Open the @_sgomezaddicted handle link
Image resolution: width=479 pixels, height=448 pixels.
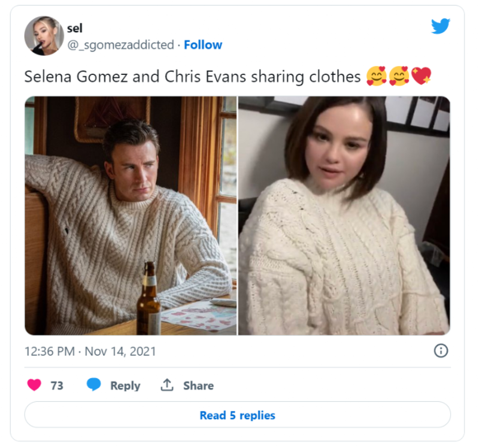120,45
